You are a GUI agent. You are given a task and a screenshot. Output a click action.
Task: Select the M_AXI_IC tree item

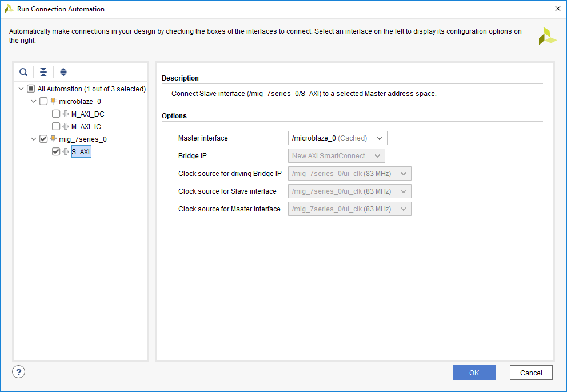86,126
